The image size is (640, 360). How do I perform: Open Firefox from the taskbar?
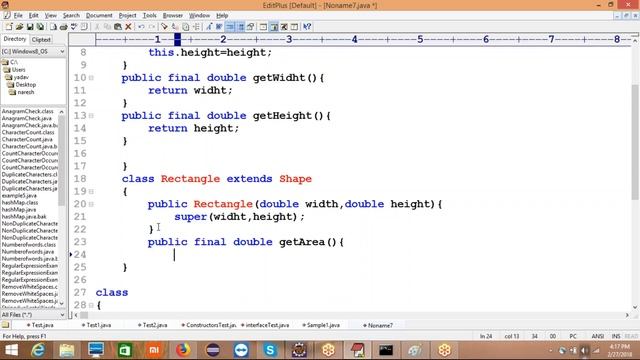point(183,350)
